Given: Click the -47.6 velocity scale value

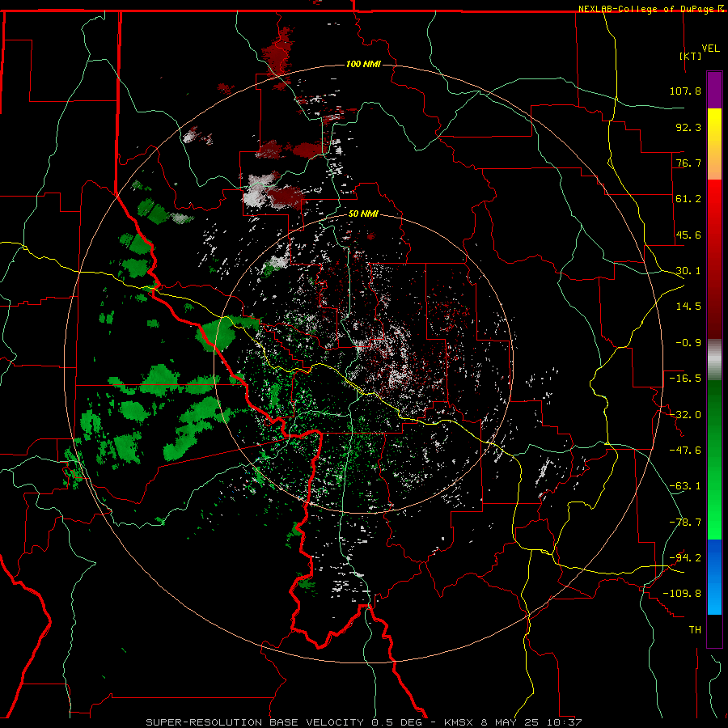Looking at the screenshot, I should coord(685,451).
